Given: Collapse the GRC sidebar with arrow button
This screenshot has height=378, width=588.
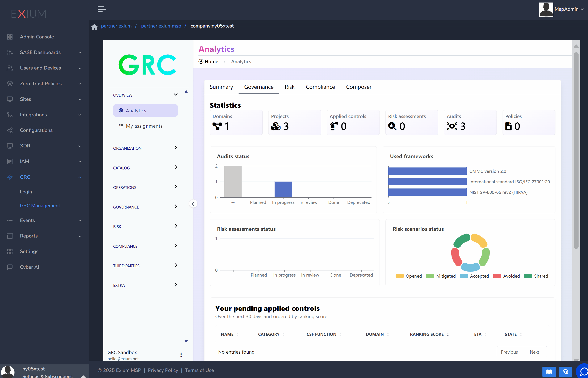Looking at the screenshot, I should click(x=193, y=204).
